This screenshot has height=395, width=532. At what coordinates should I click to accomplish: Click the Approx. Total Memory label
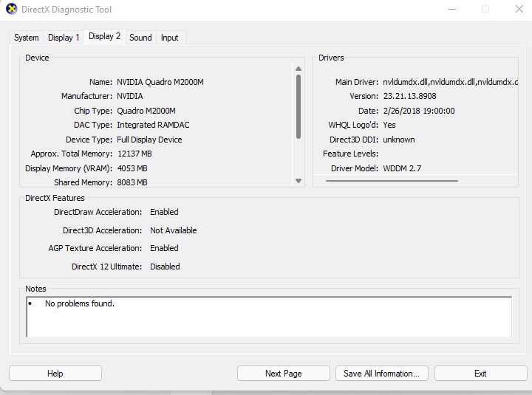[x=71, y=154]
